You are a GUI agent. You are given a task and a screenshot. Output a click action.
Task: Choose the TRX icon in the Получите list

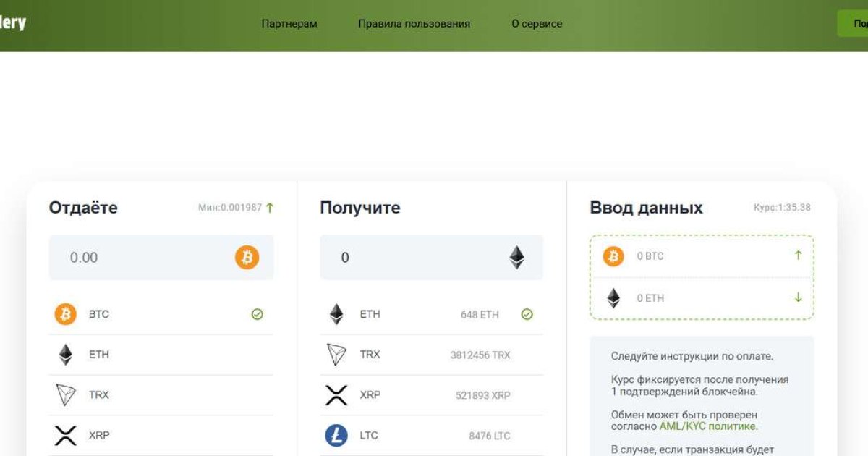click(x=336, y=355)
